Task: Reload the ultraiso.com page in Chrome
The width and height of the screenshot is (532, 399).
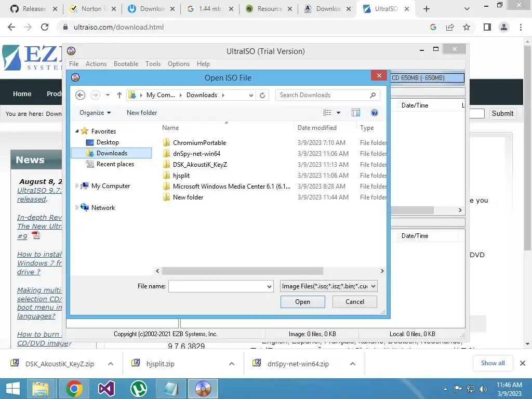Action: coord(45,27)
